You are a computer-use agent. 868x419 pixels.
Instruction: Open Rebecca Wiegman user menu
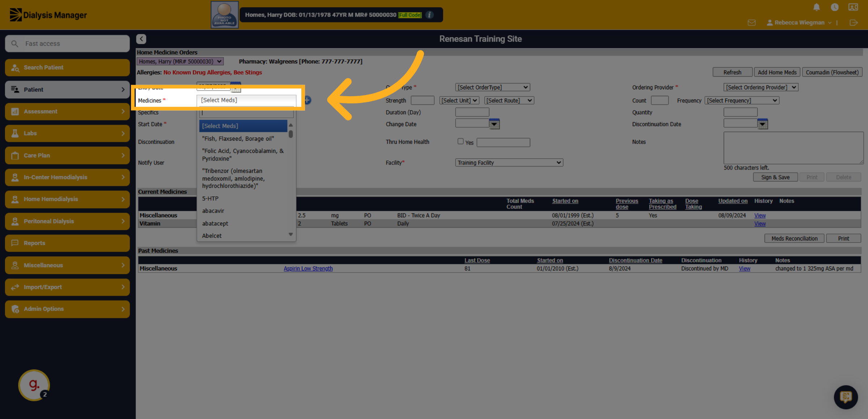point(799,23)
